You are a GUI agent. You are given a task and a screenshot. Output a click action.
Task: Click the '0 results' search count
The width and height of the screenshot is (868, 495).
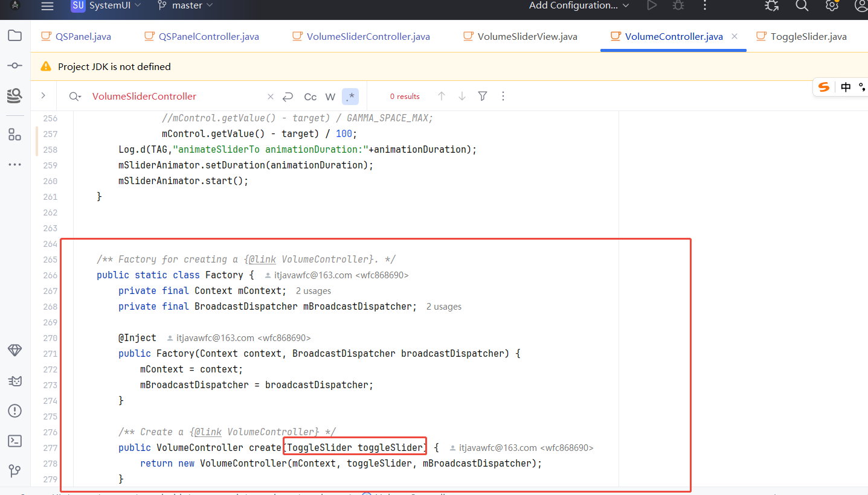(405, 97)
